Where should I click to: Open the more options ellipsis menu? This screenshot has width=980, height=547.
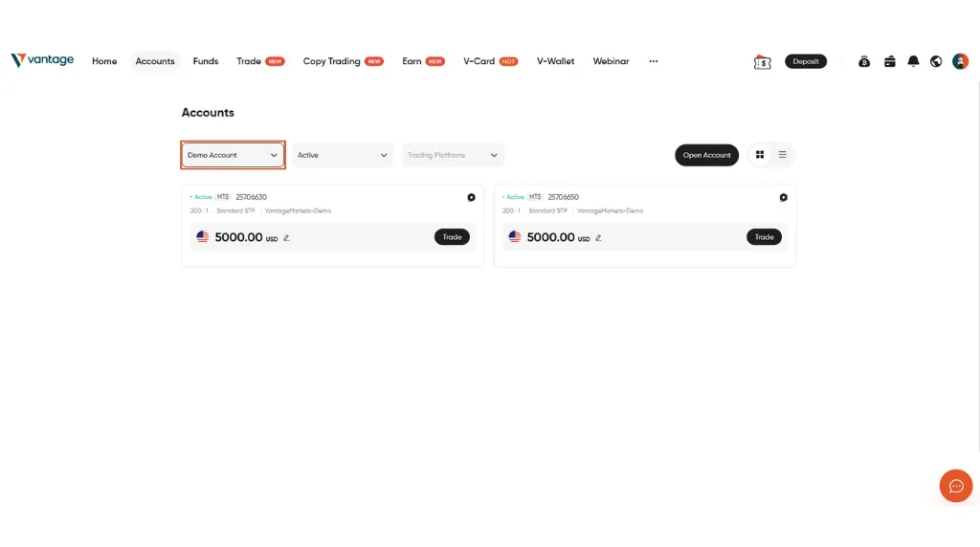653,61
